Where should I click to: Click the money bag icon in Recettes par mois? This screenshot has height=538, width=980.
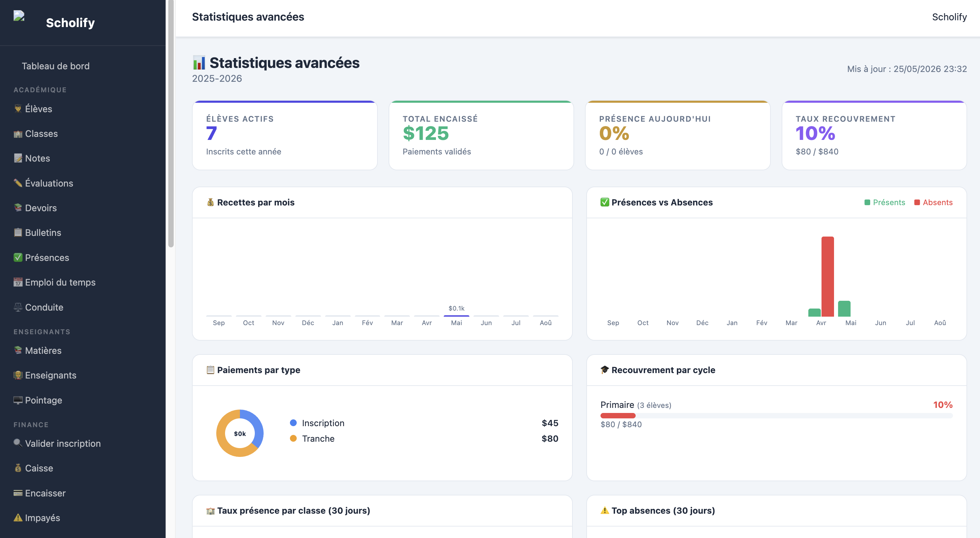pyautogui.click(x=211, y=202)
